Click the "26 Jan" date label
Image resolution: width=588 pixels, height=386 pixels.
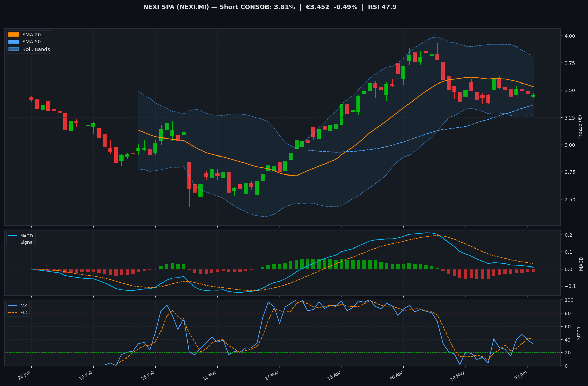click(x=25, y=375)
